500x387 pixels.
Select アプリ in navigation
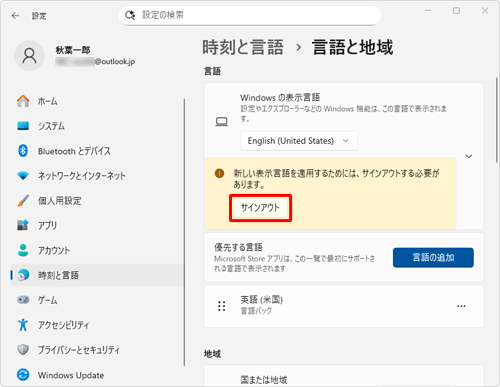pos(97,225)
